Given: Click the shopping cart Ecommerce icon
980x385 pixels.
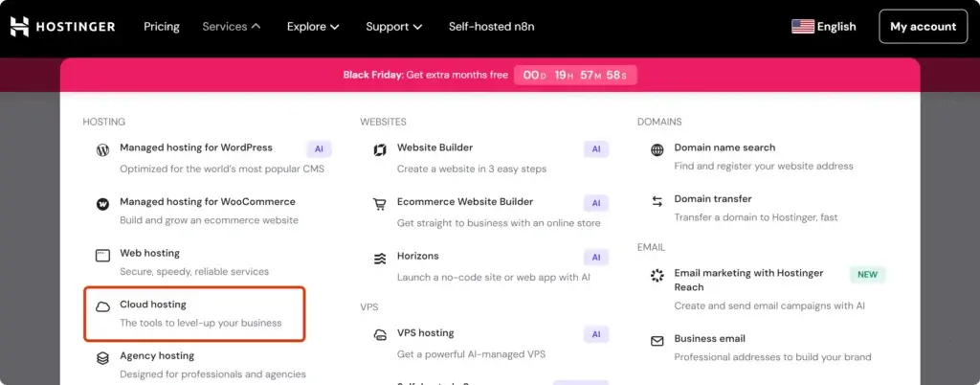Looking at the screenshot, I should (380, 204).
